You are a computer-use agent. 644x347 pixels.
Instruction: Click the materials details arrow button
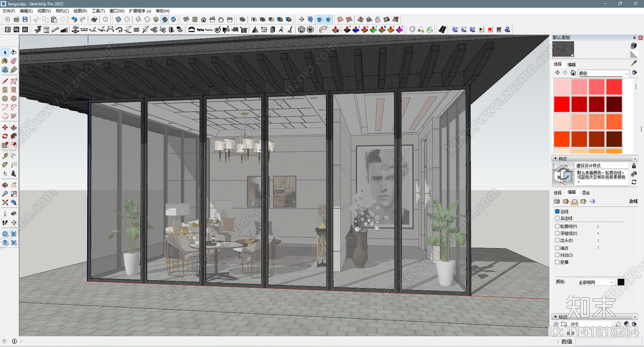coord(634,73)
